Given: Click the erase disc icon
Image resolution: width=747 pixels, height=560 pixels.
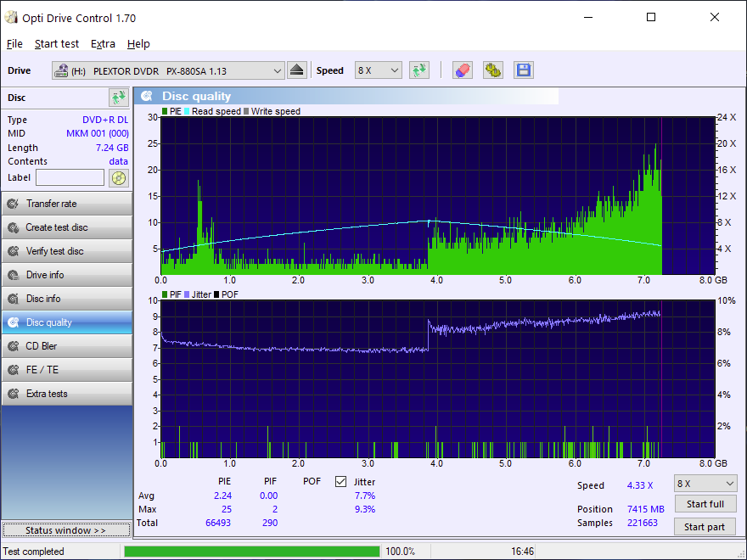Looking at the screenshot, I should (x=462, y=70).
